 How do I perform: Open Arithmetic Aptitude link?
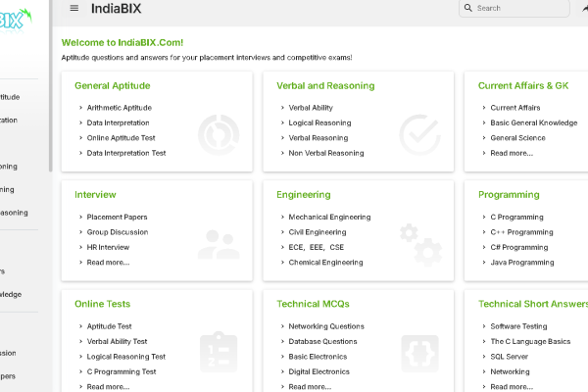(120, 108)
